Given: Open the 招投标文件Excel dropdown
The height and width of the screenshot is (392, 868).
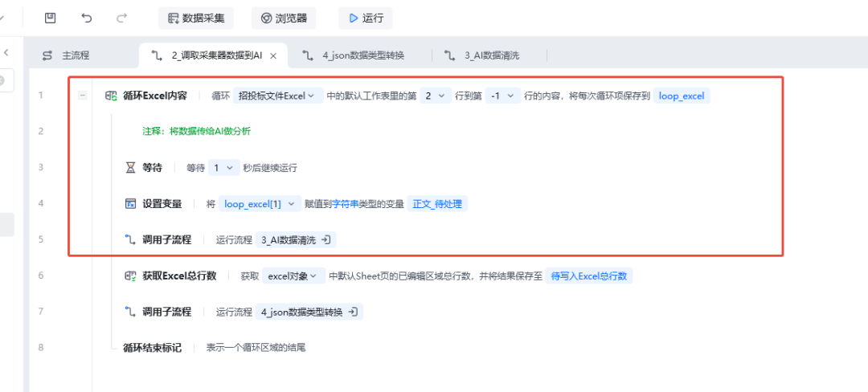Looking at the screenshot, I should click(278, 96).
